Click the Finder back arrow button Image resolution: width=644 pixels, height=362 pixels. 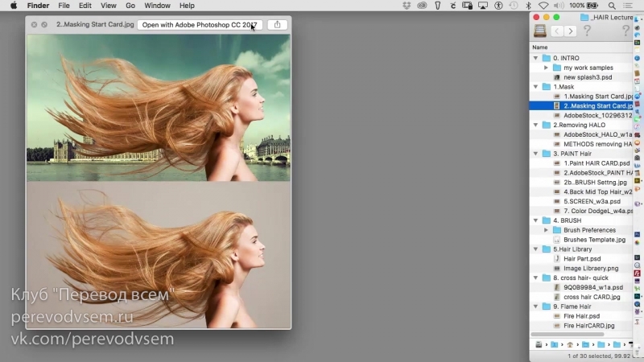click(x=556, y=31)
